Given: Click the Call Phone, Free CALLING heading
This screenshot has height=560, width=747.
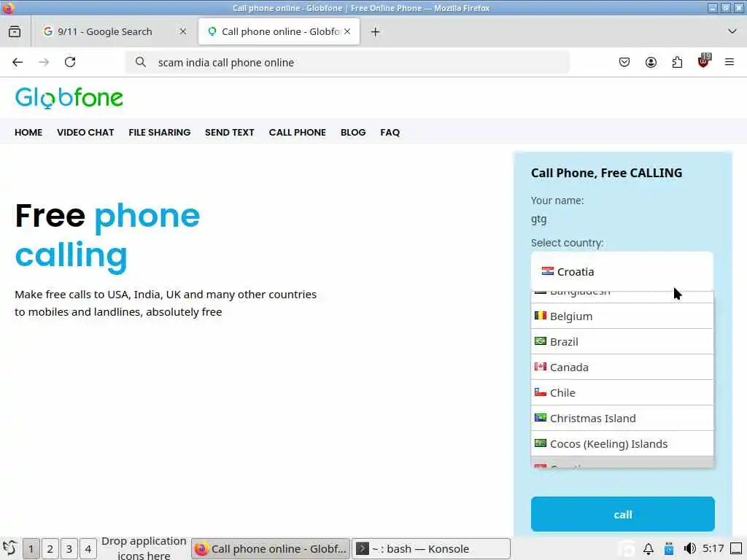Looking at the screenshot, I should click(x=606, y=173).
